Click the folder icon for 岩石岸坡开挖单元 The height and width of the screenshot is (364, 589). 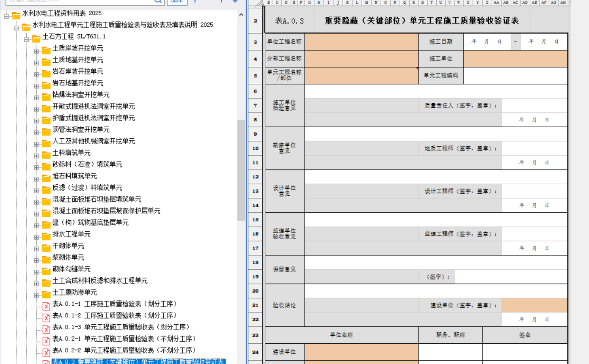click(x=46, y=74)
